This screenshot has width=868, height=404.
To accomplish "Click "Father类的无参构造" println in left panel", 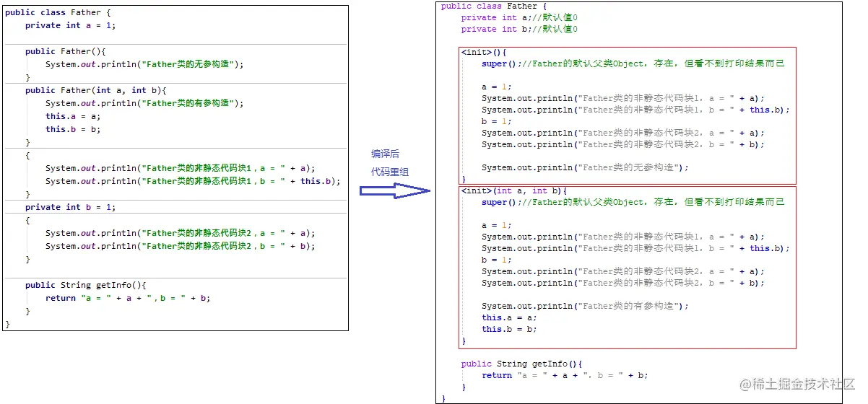I will click(144, 64).
